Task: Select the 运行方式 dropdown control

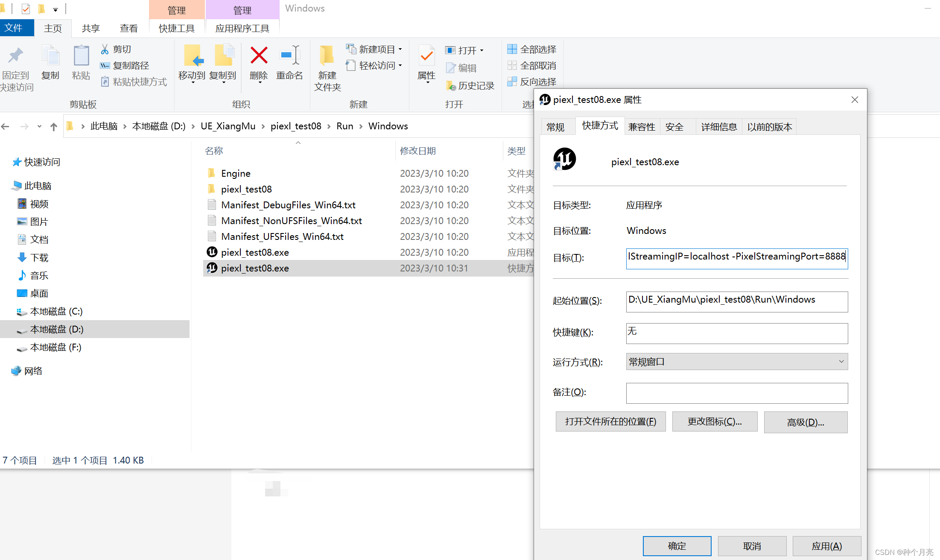Action: tap(733, 362)
